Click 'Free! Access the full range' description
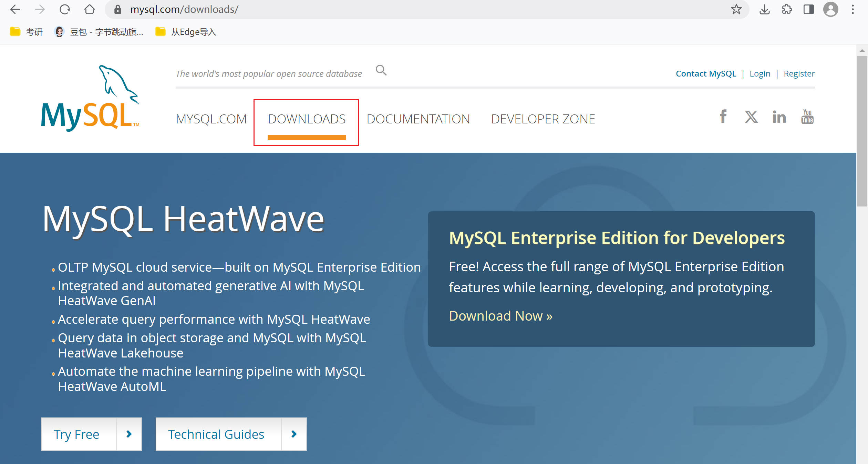This screenshot has height=464, width=868. [616, 278]
